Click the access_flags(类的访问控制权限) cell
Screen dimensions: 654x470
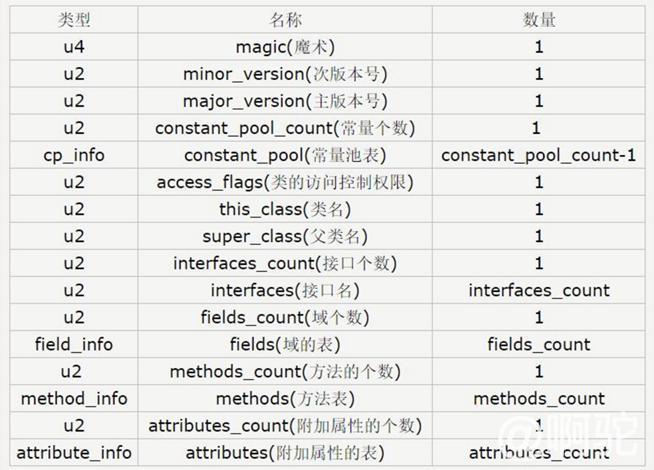(285, 182)
